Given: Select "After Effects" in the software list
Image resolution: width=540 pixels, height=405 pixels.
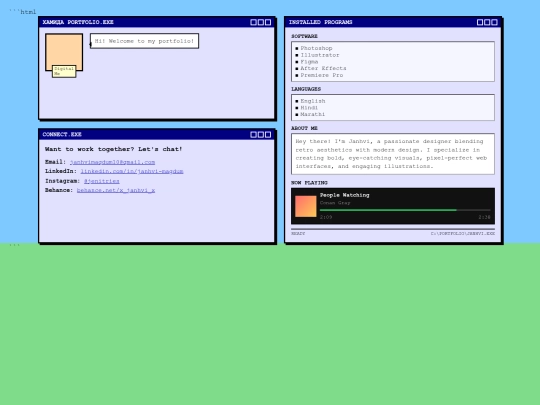Looking at the screenshot, I should tap(323, 68).
